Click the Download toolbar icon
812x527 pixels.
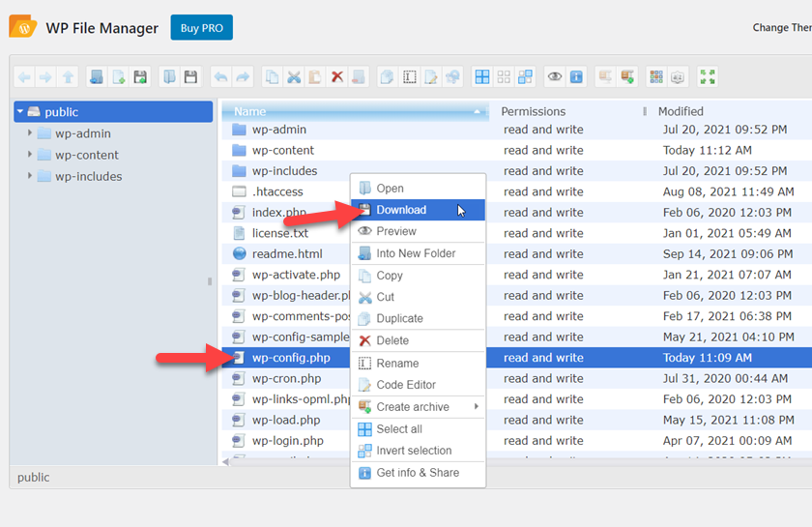(x=191, y=77)
